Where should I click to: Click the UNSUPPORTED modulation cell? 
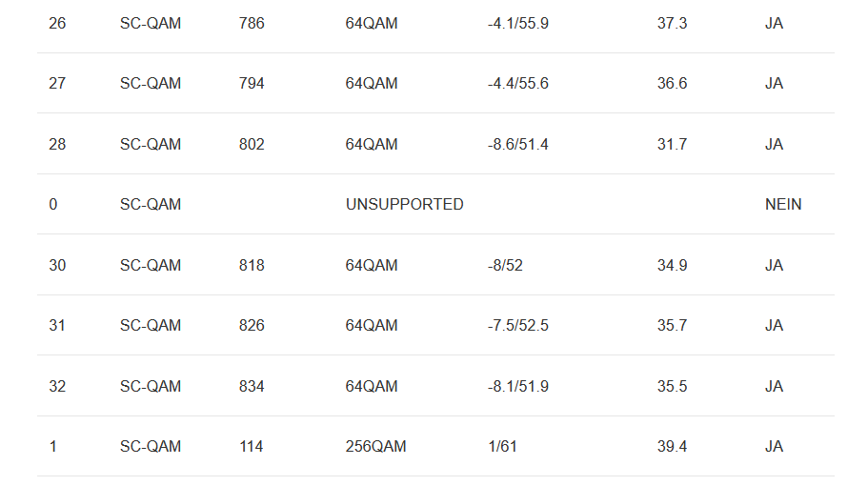pos(404,205)
